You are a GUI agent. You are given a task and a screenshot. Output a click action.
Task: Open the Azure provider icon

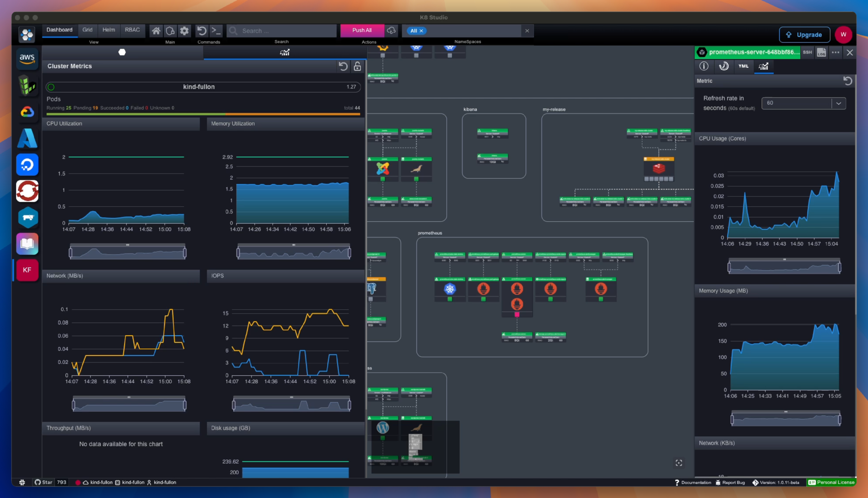point(27,138)
